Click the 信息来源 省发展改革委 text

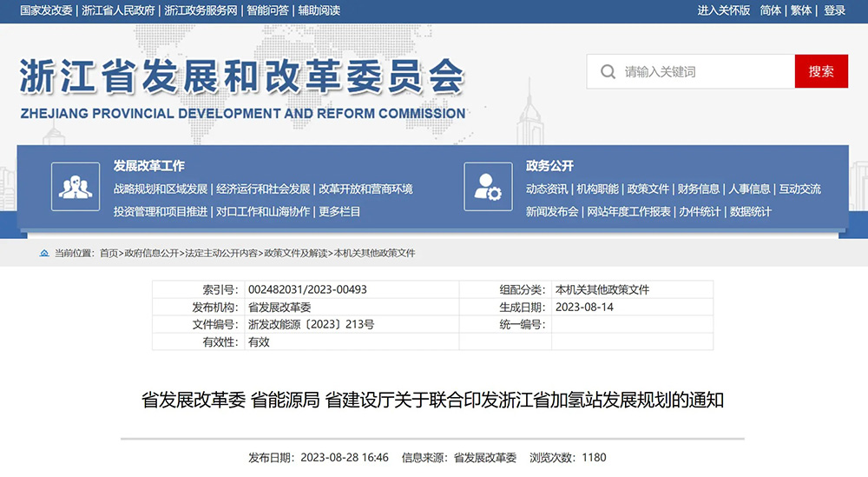click(459, 458)
